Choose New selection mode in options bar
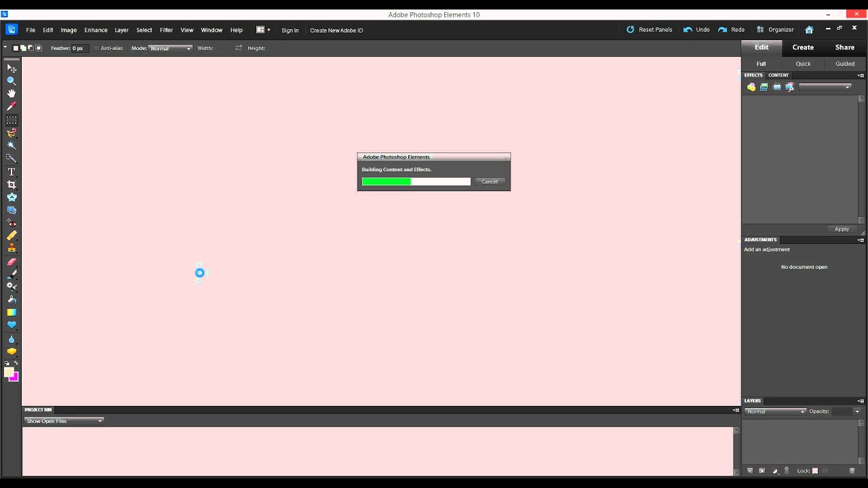The image size is (868, 488). 16,48
